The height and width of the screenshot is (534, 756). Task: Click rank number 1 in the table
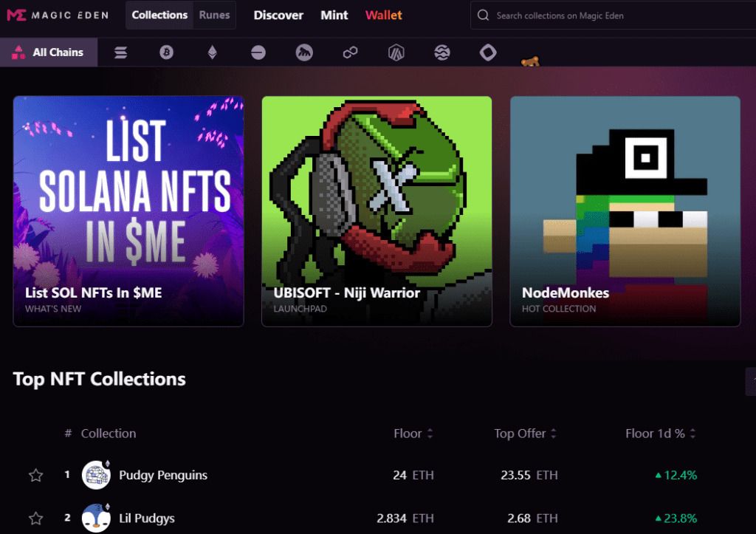pyautogui.click(x=67, y=475)
